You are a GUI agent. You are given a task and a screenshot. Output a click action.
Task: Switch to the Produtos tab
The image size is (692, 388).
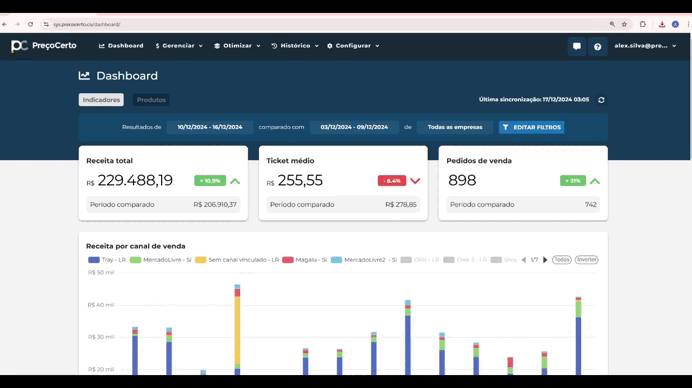(x=151, y=100)
